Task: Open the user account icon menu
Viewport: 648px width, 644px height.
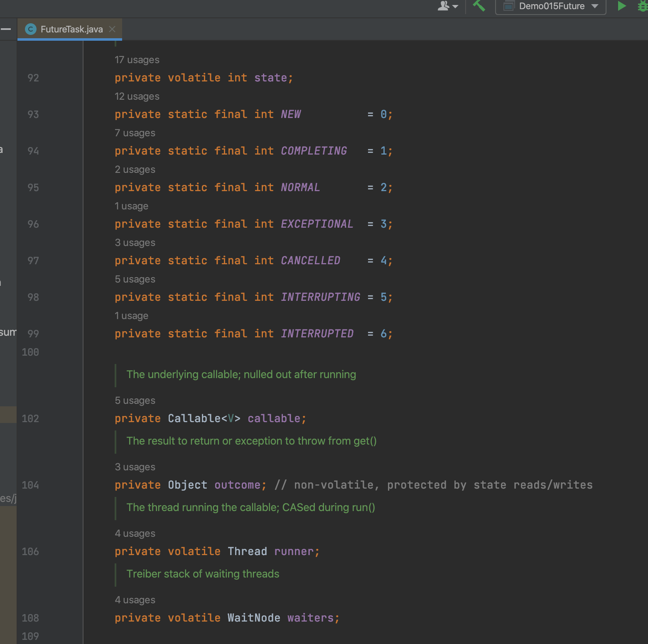Action: [447, 6]
